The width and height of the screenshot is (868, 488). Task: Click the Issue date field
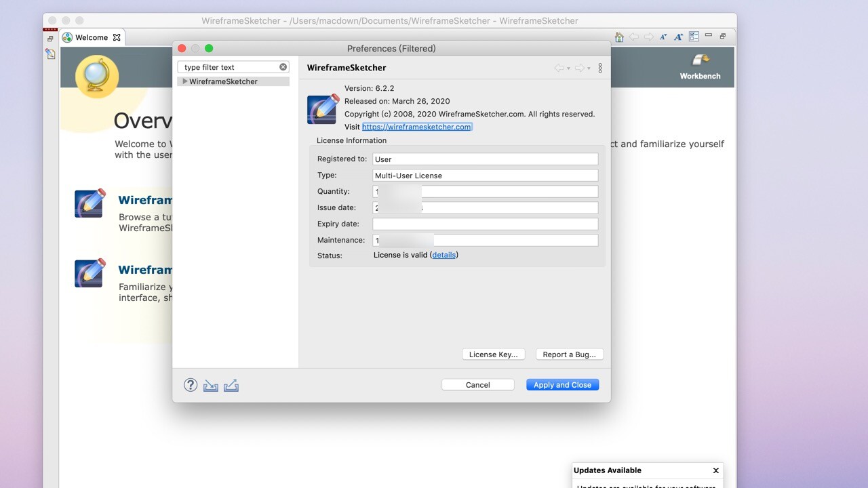pos(486,208)
